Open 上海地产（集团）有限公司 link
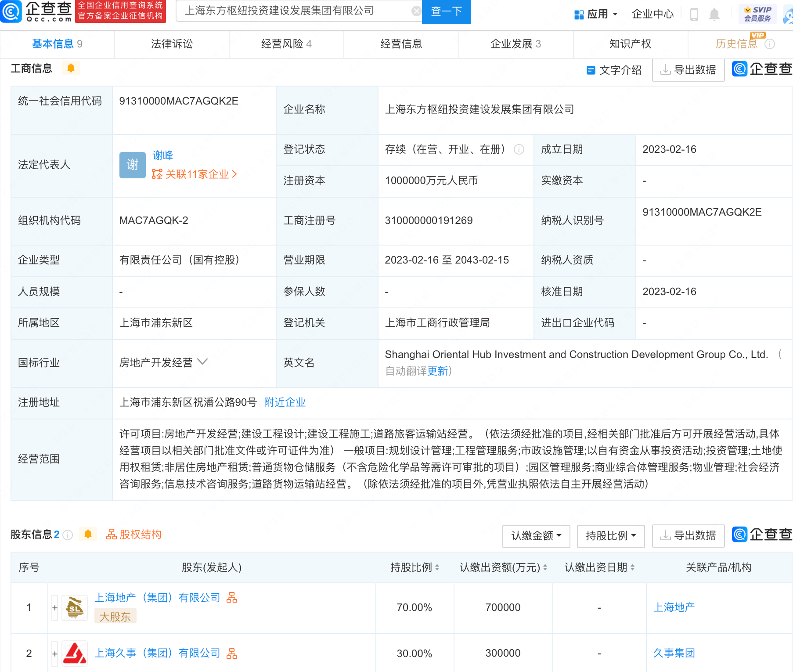Screen dimensions: 793x672 pos(157,598)
